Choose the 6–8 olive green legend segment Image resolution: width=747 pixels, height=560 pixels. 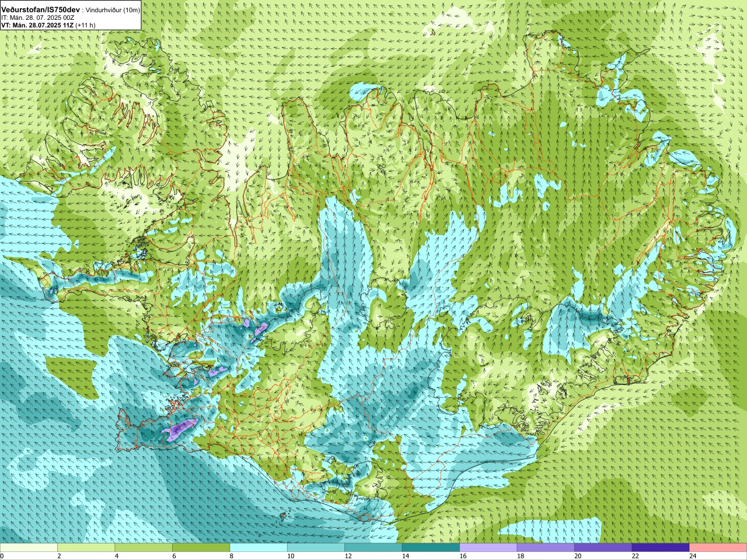201,548
